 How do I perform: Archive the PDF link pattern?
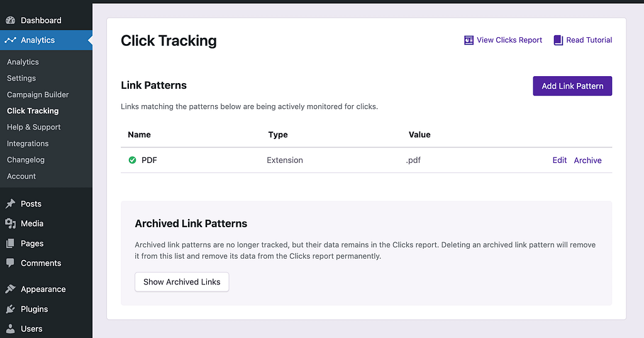click(x=587, y=161)
